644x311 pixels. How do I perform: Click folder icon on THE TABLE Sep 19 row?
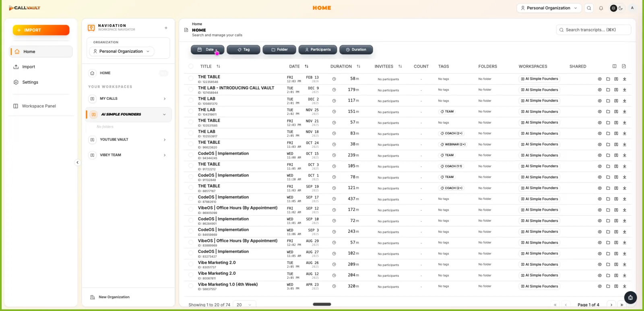[x=608, y=188]
